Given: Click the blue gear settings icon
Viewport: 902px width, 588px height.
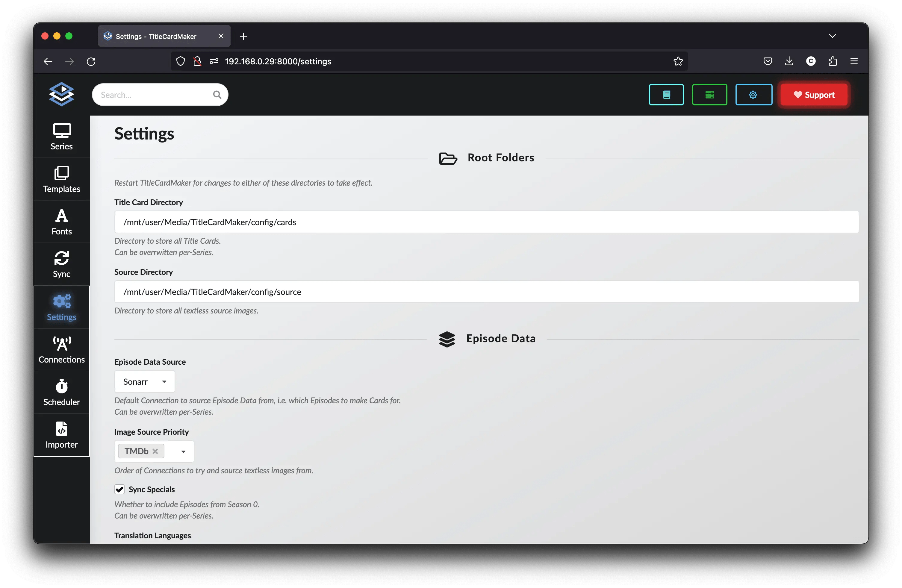Looking at the screenshot, I should 753,95.
